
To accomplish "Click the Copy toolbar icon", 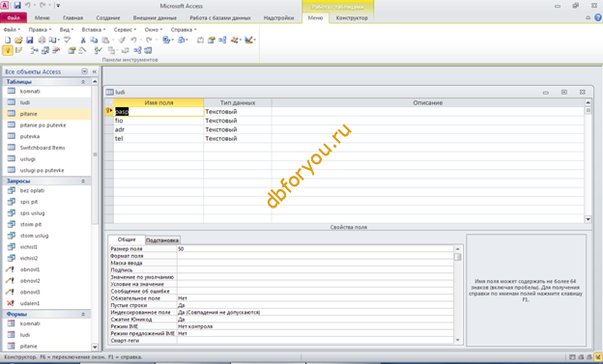I will pos(94,40).
